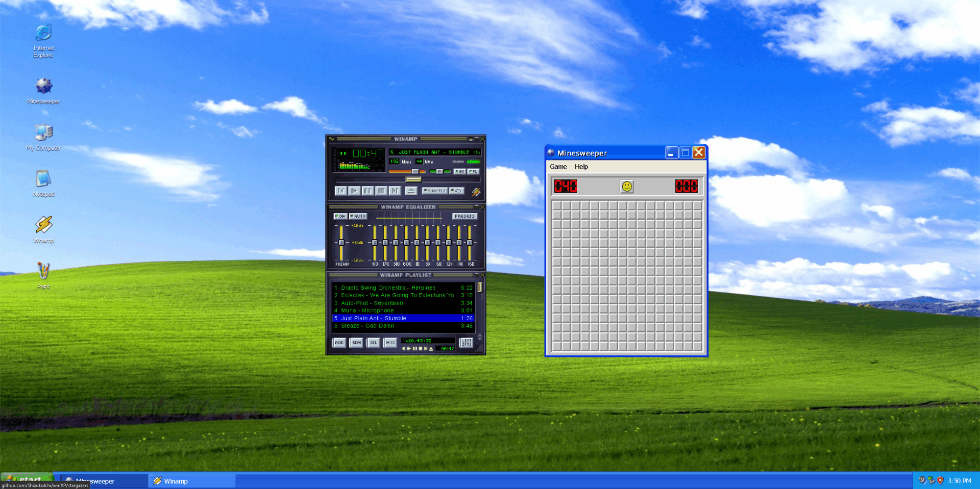Close the Winamp Equalizer window

coord(482,207)
